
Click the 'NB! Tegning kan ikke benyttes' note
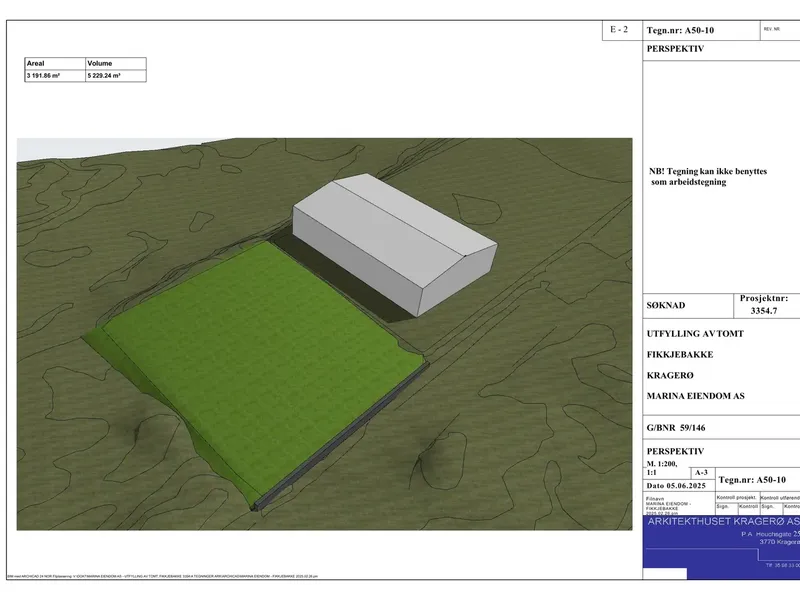point(708,177)
